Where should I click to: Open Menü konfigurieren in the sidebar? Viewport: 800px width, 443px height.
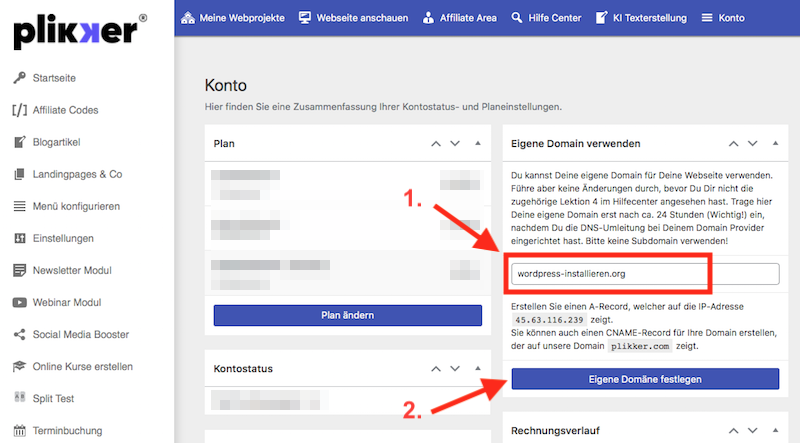pyautogui.click(x=77, y=207)
